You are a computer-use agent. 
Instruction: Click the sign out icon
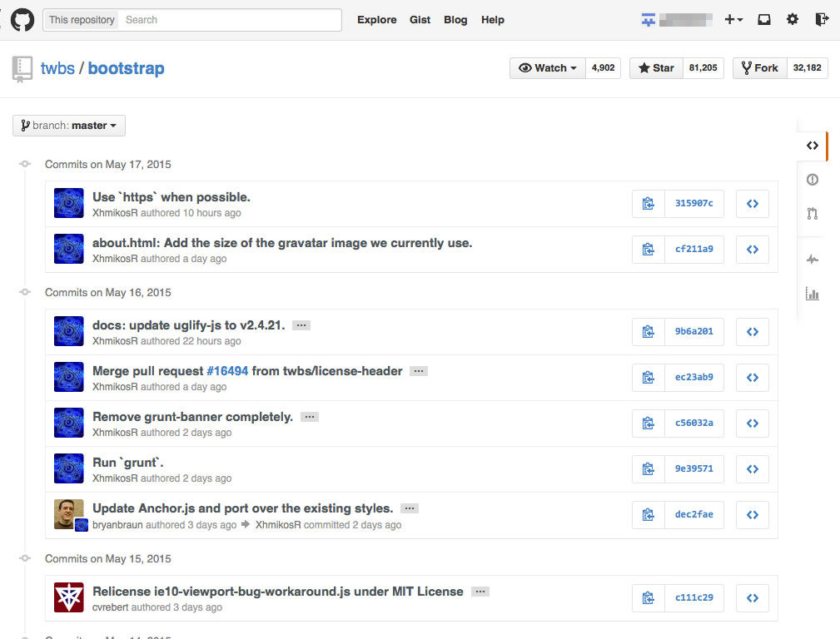click(821, 19)
